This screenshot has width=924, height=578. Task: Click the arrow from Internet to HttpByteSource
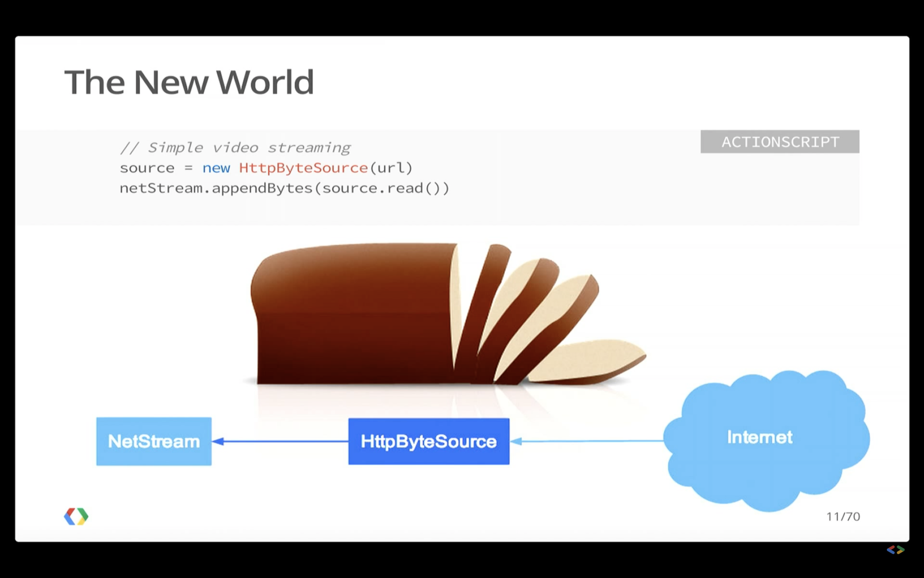(586, 441)
